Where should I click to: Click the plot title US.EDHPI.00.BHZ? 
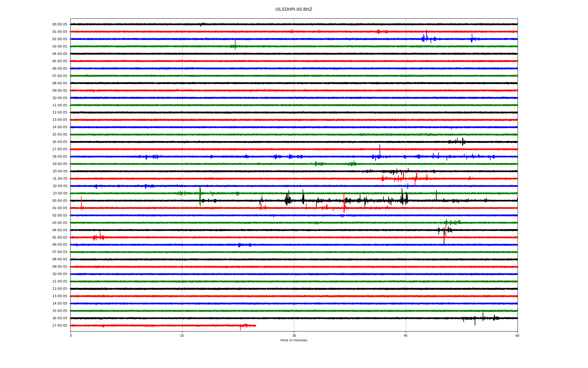[x=293, y=10]
